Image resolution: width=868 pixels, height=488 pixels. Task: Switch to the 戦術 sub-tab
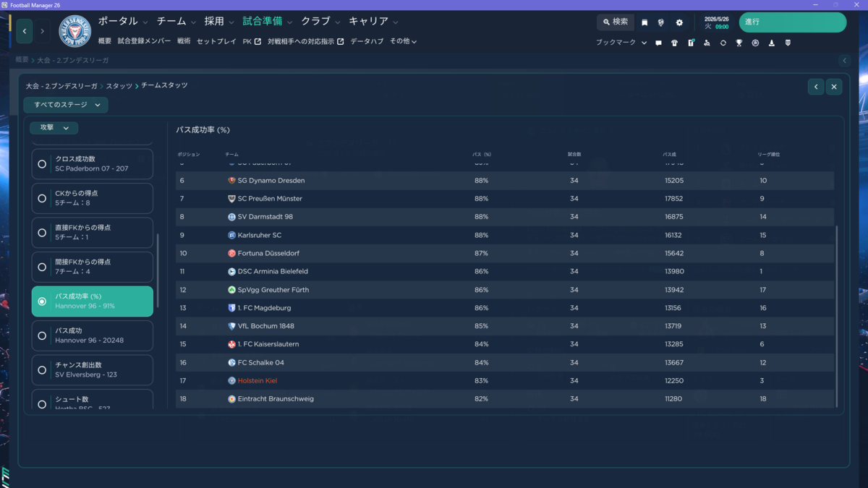(x=184, y=42)
